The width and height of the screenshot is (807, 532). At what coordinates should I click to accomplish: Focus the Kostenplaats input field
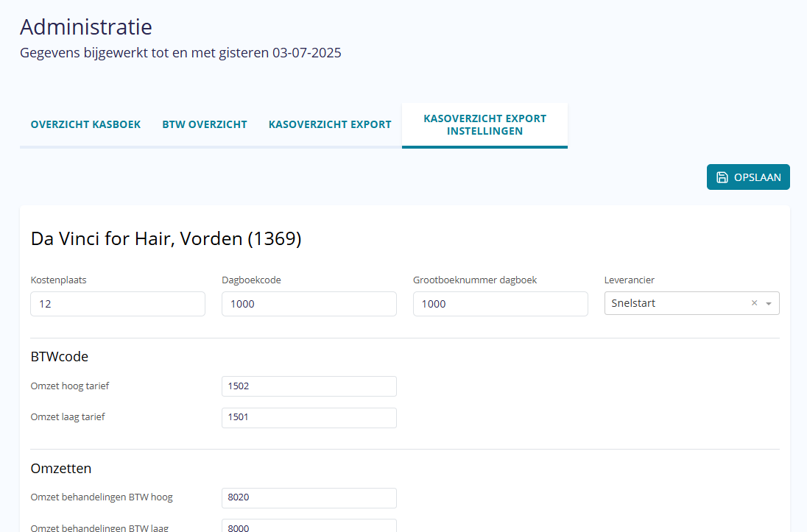[x=118, y=304]
